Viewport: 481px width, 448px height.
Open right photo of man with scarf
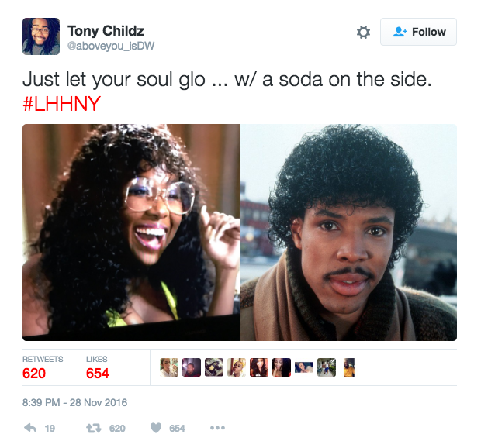coord(349,233)
